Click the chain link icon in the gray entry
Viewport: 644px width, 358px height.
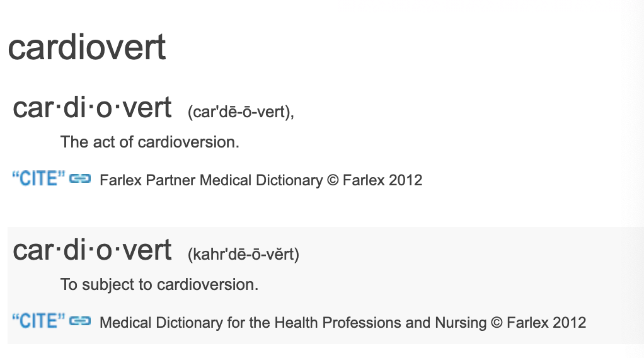point(80,322)
